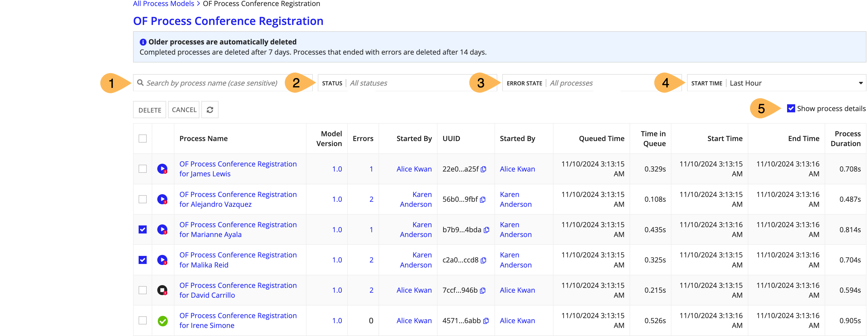Open process for Malika Reid

(x=238, y=260)
